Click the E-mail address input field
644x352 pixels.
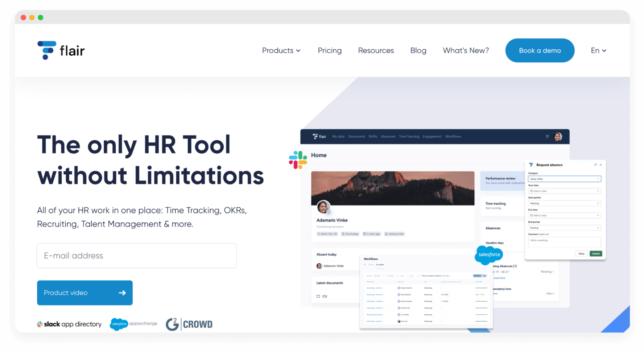coord(136,256)
